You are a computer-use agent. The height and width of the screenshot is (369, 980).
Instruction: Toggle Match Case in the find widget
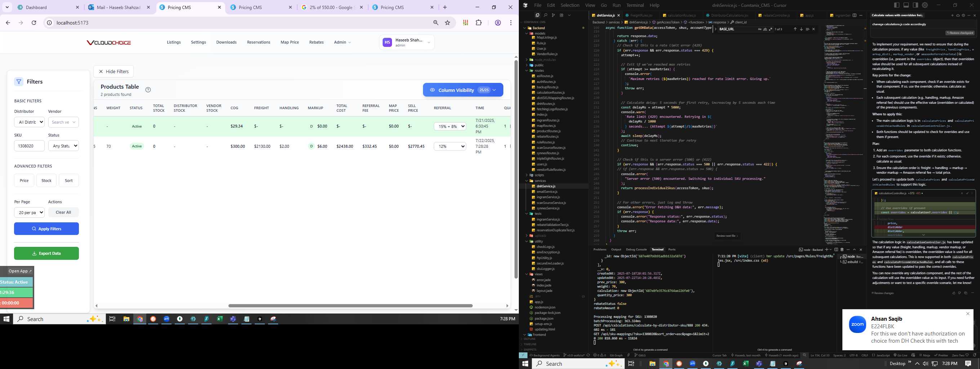tap(760, 29)
